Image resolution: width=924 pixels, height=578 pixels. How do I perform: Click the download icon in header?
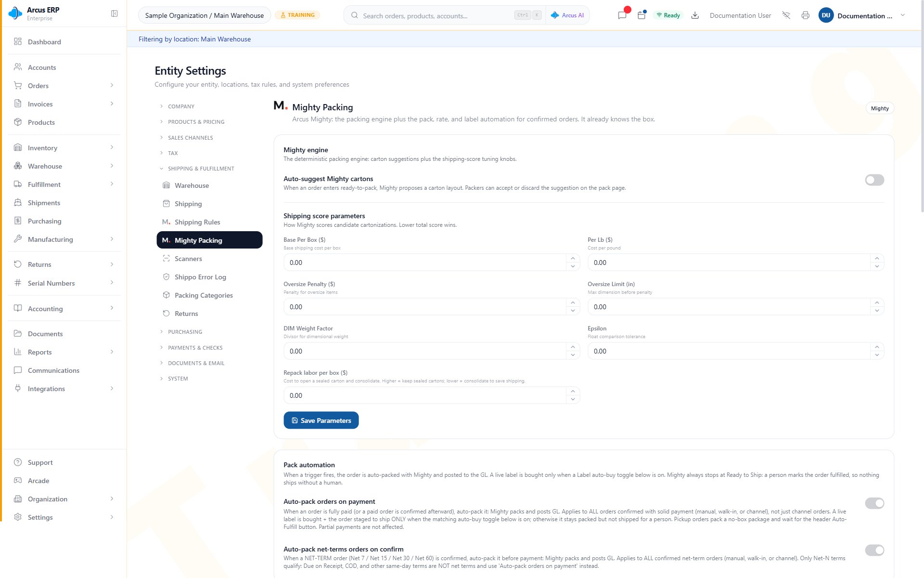[695, 15]
